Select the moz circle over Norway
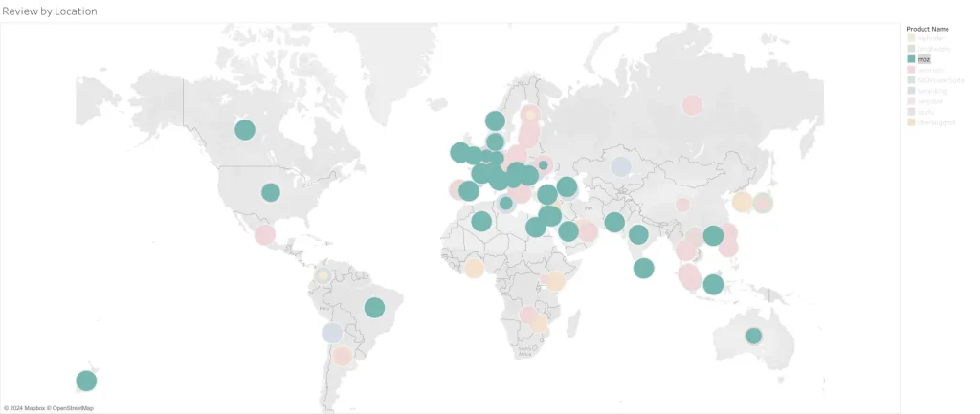 point(495,121)
